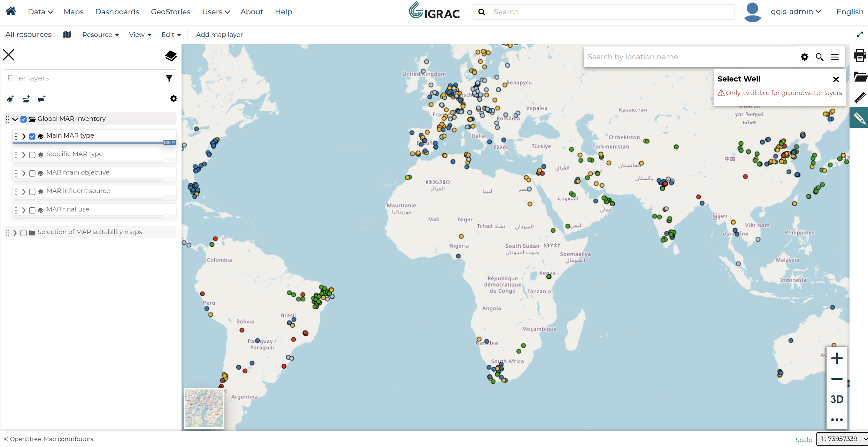Open the measure ruler tool
Screen dimensions: 868x447
859,98
